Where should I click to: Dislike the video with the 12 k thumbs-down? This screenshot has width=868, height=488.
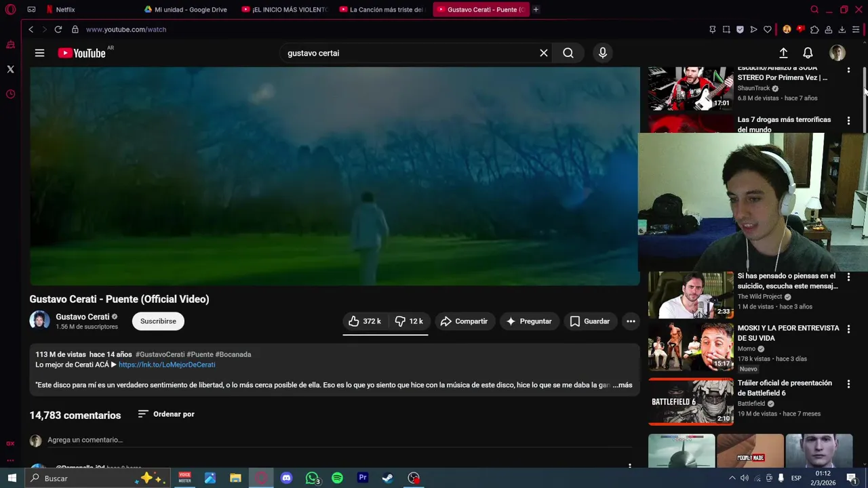point(409,321)
